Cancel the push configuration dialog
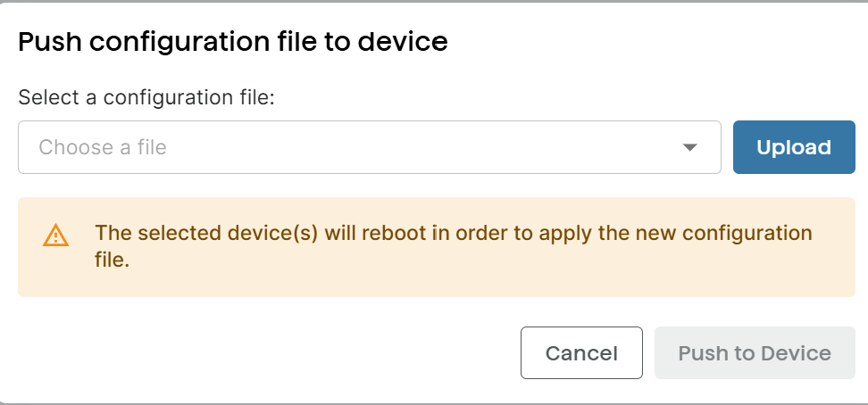 pyautogui.click(x=581, y=353)
